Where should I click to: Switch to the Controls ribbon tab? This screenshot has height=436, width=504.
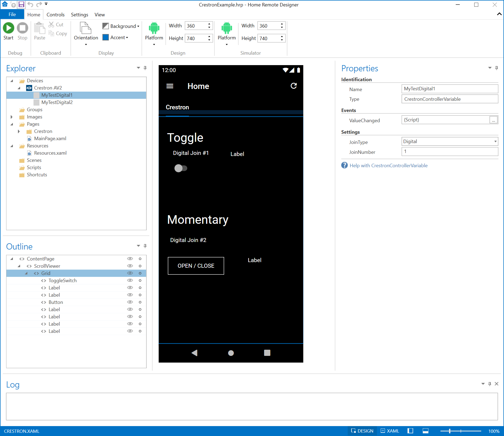(55, 14)
